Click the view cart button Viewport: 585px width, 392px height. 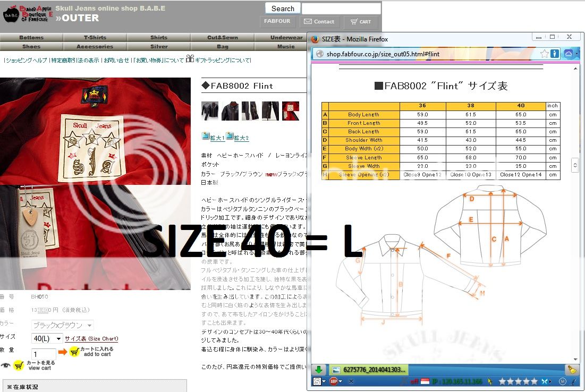35,365
